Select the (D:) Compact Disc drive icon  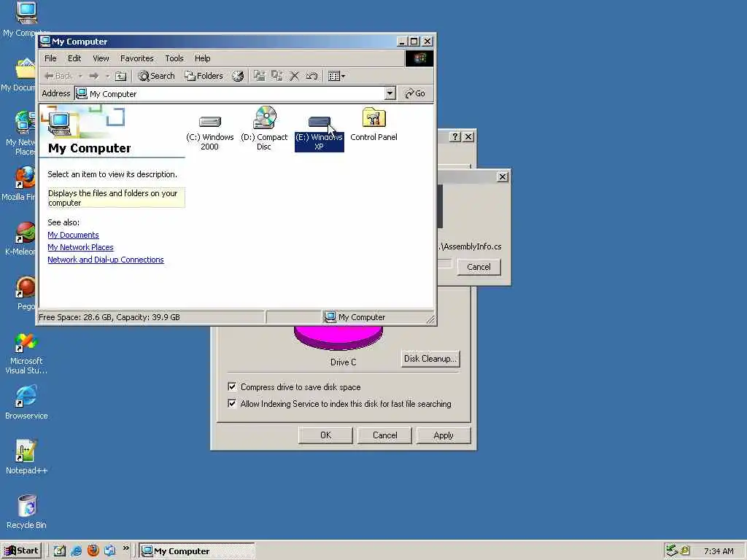pos(264,128)
